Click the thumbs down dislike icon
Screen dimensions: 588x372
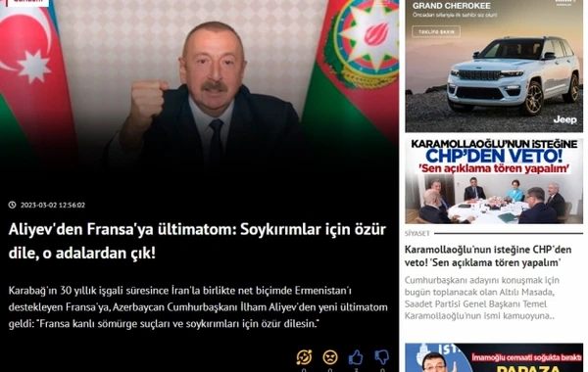tap(382, 357)
